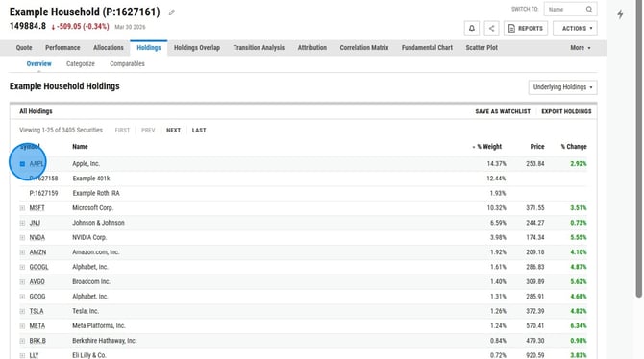Open the Holdings Overlap tab
The height and width of the screenshot is (359, 644).
pyautogui.click(x=197, y=48)
